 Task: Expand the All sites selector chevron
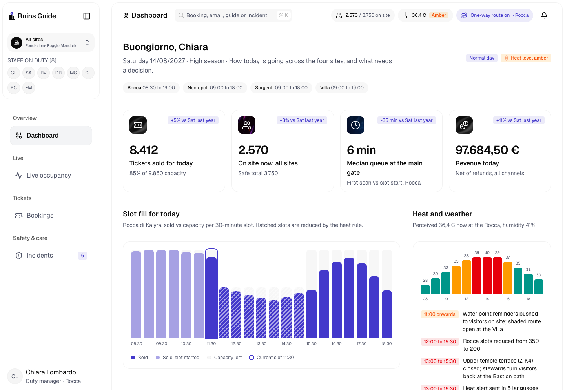[x=87, y=42]
